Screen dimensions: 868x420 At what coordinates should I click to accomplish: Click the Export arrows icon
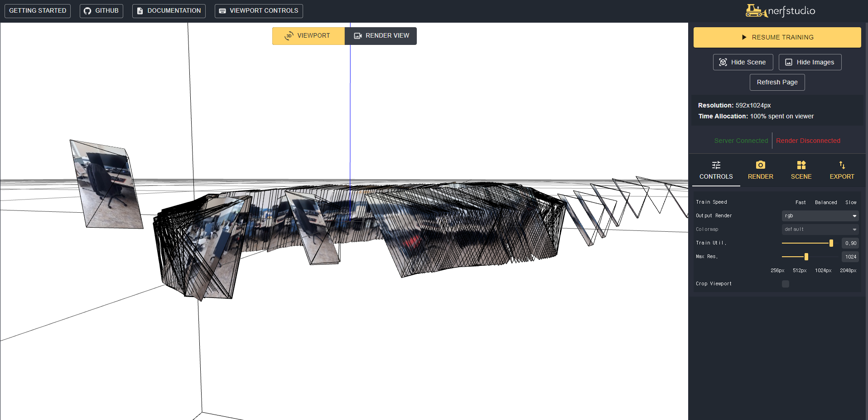pyautogui.click(x=841, y=165)
